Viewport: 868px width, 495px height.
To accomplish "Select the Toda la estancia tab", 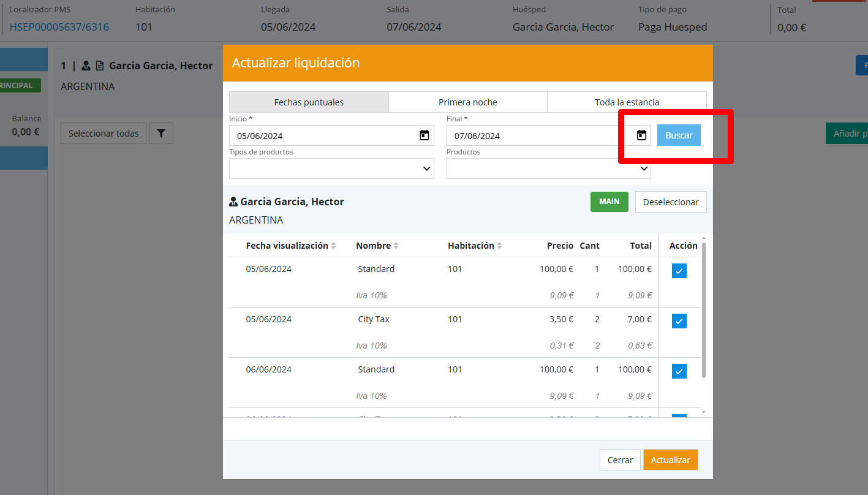I will coord(627,102).
